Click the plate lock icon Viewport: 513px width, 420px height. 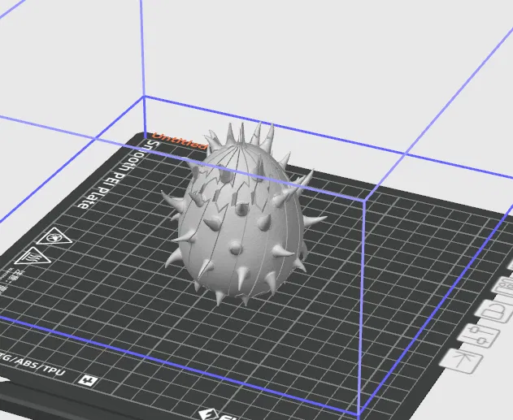click(x=495, y=311)
